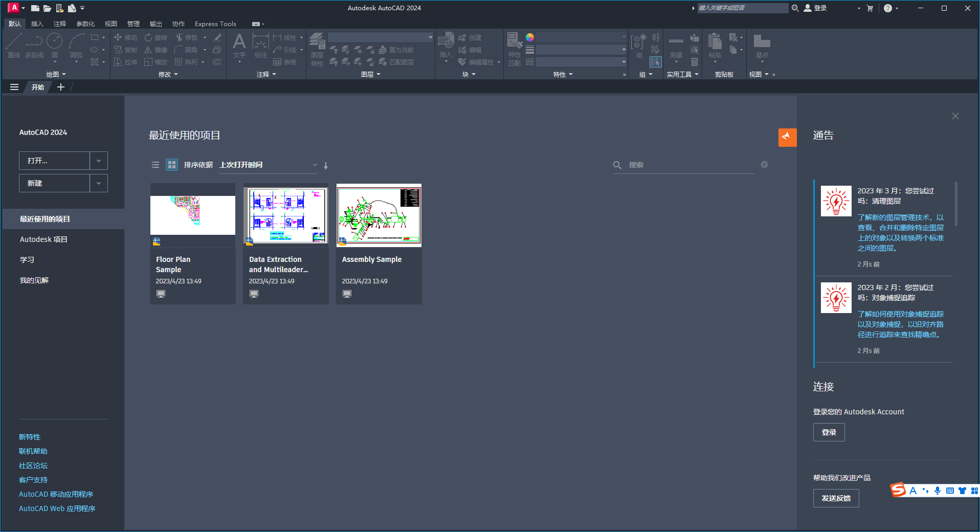Open the 参数化 ribbon tab
The width and height of the screenshot is (980, 532).
[85, 24]
